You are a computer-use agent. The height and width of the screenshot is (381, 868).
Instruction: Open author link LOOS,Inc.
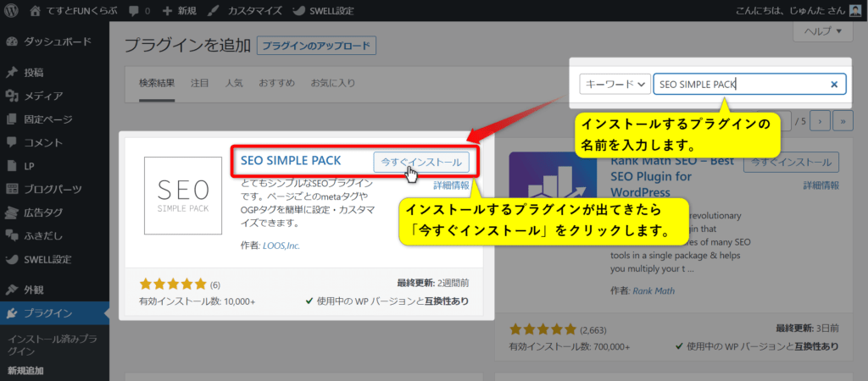point(281,246)
